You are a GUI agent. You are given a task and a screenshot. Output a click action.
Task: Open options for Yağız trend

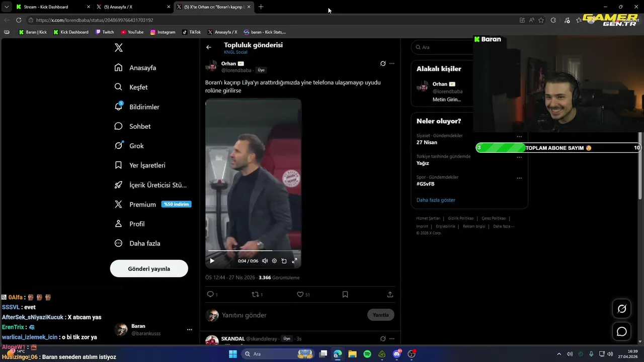pos(519,157)
